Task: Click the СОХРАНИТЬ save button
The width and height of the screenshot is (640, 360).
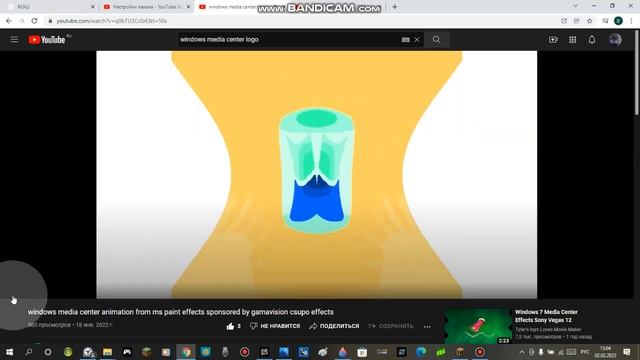Action: (x=391, y=326)
